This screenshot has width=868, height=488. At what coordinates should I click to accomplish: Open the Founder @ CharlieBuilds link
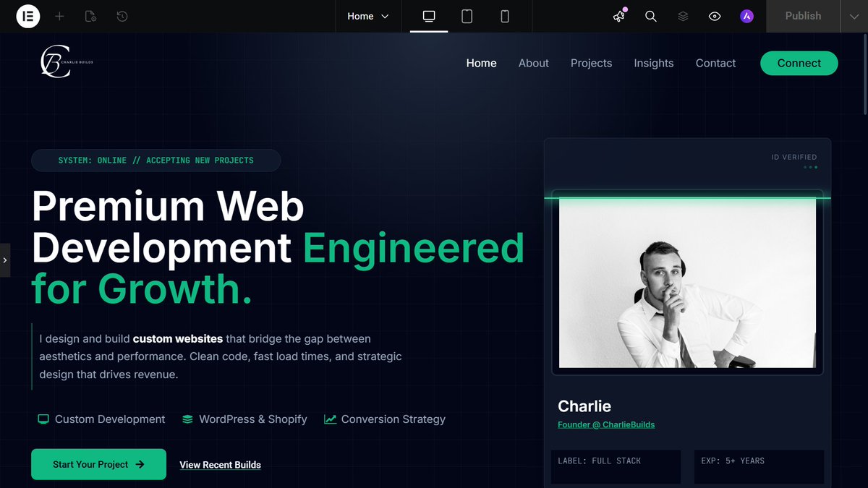click(x=606, y=424)
